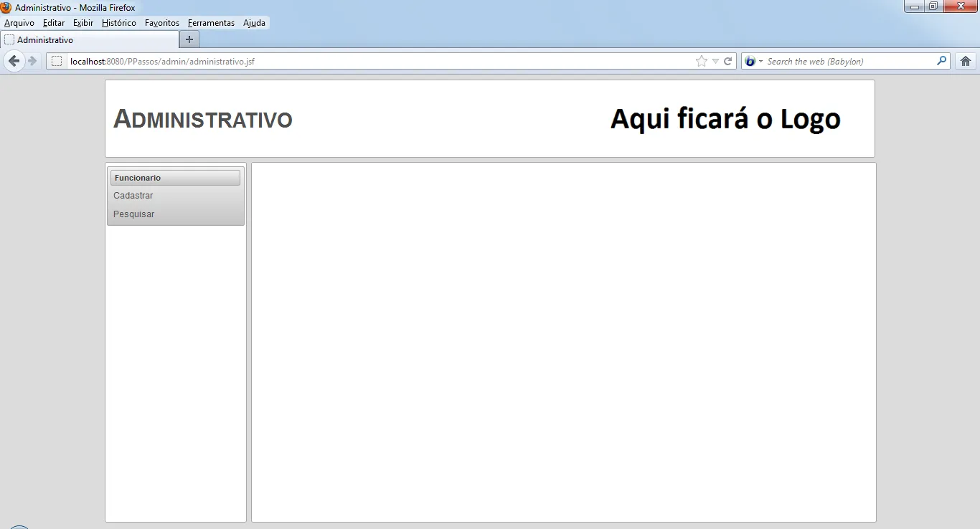Close the Firefox window

[961, 6]
